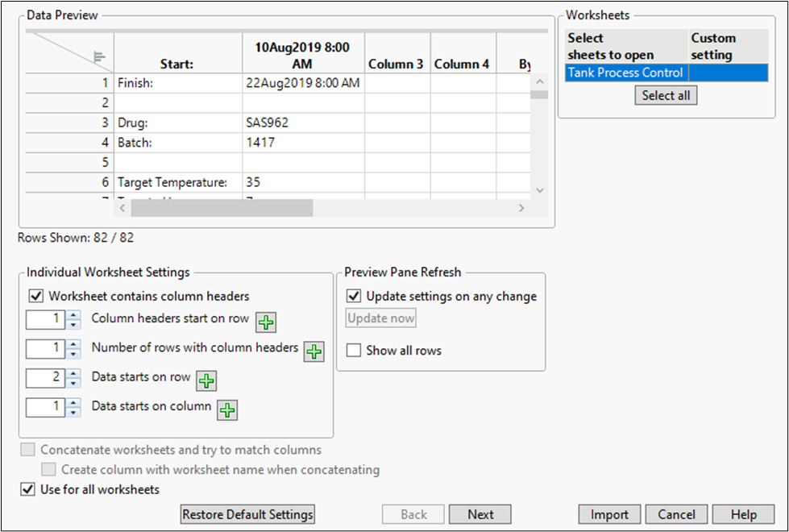Screen dimensions: 789x532
Task: Increase Number of rows with column headers
Action: [73, 345]
